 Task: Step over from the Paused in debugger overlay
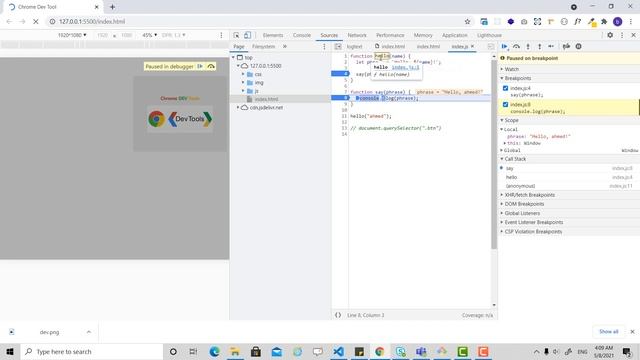pos(211,66)
